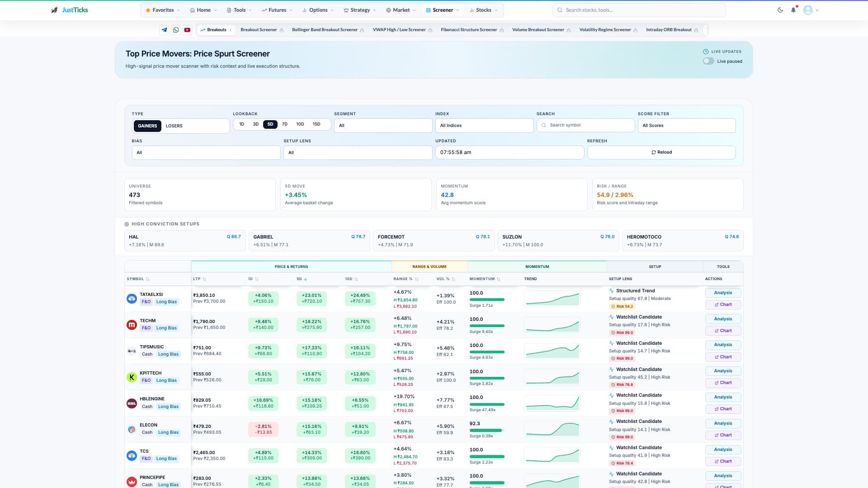Click the HBLENGINE company logo

(132, 403)
